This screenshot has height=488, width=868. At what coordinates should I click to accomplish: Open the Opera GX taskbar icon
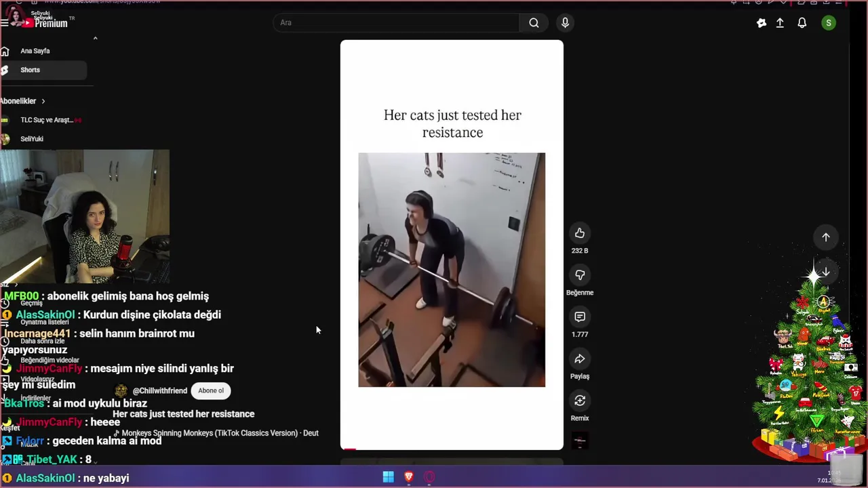click(429, 477)
